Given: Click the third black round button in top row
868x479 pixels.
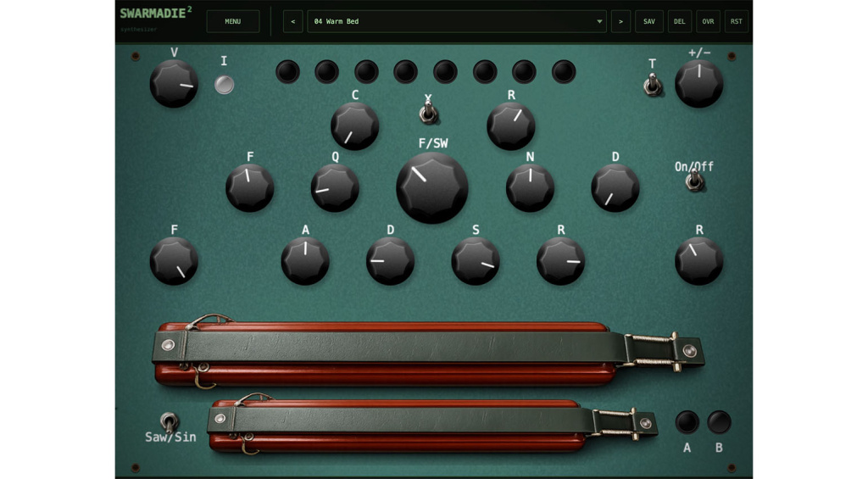Looking at the screenshot, I should pyautogui.click(x=366, y=72).
